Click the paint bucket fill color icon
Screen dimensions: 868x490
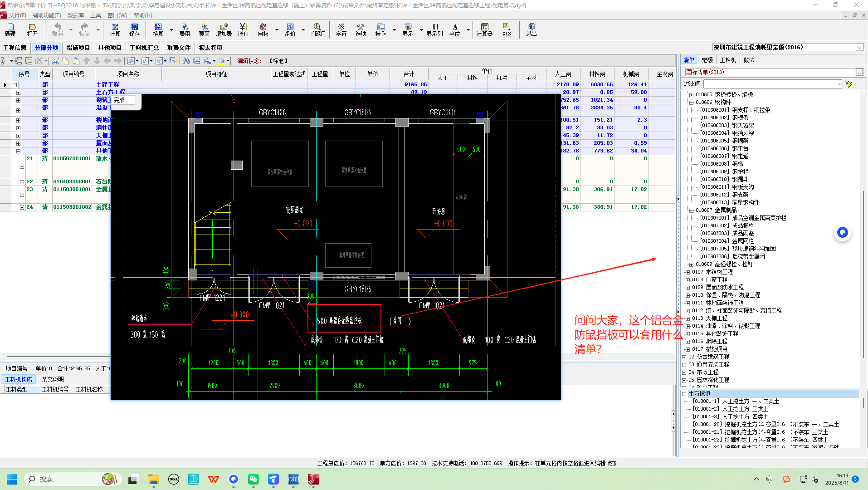[221, 61]
